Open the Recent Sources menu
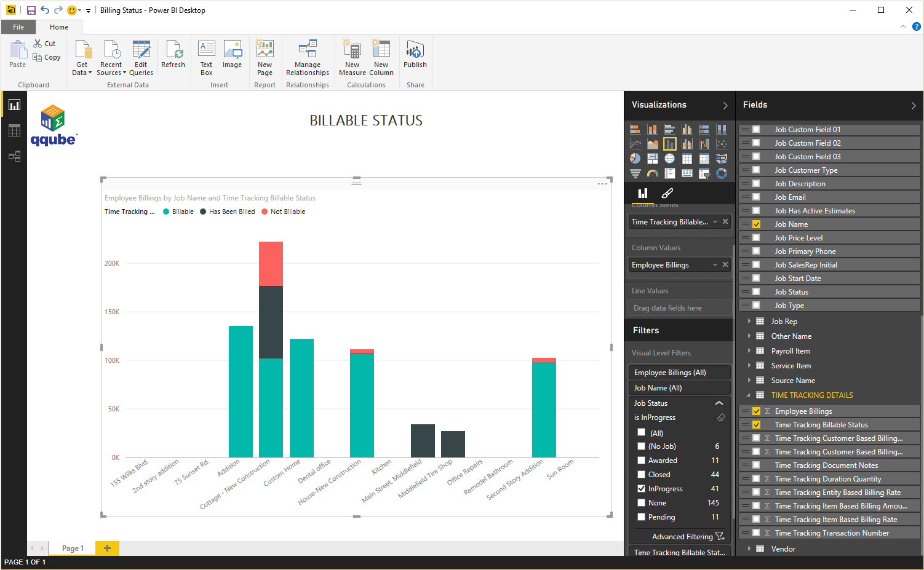The height and width of the screenshot is (570, 924). 111,58
